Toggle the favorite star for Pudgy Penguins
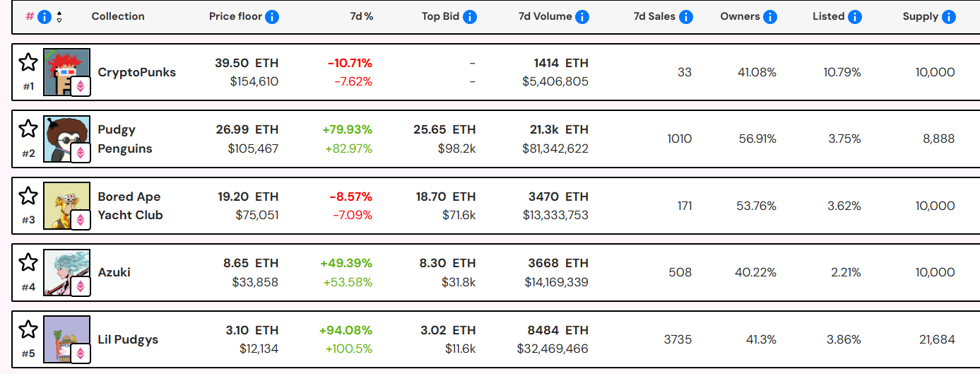Screen dimensions: 980x374 [28, 129]
